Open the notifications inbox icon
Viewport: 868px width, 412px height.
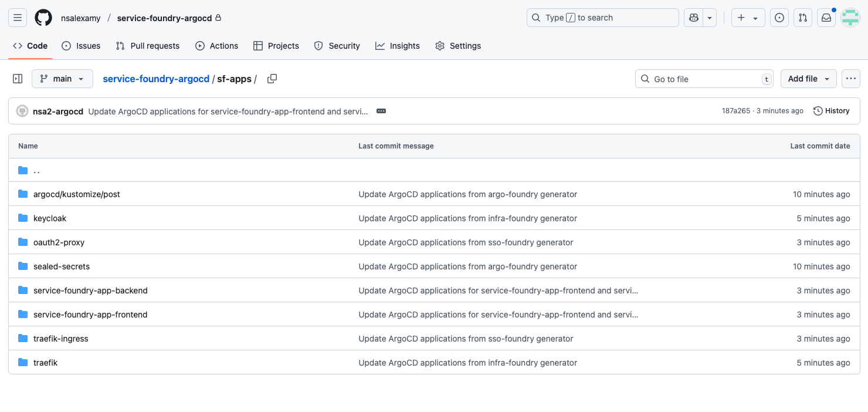pos(826,18)
